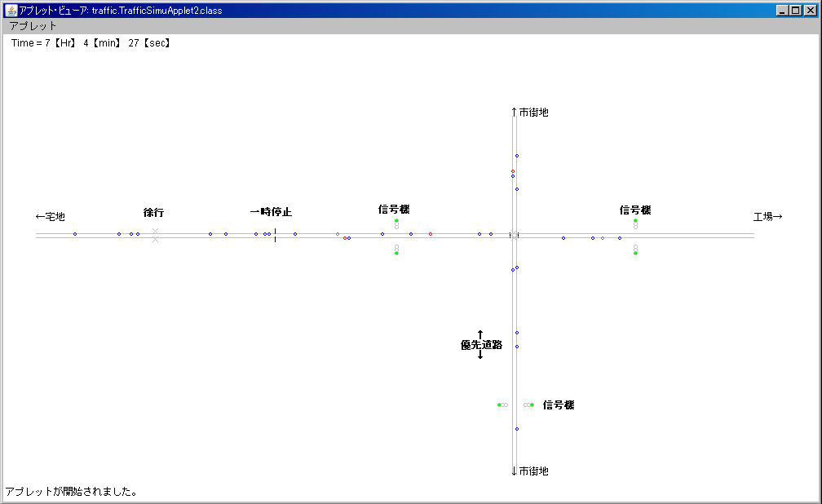
Task: Click the ↑市街地 label at the top
Action: [530, 113]
